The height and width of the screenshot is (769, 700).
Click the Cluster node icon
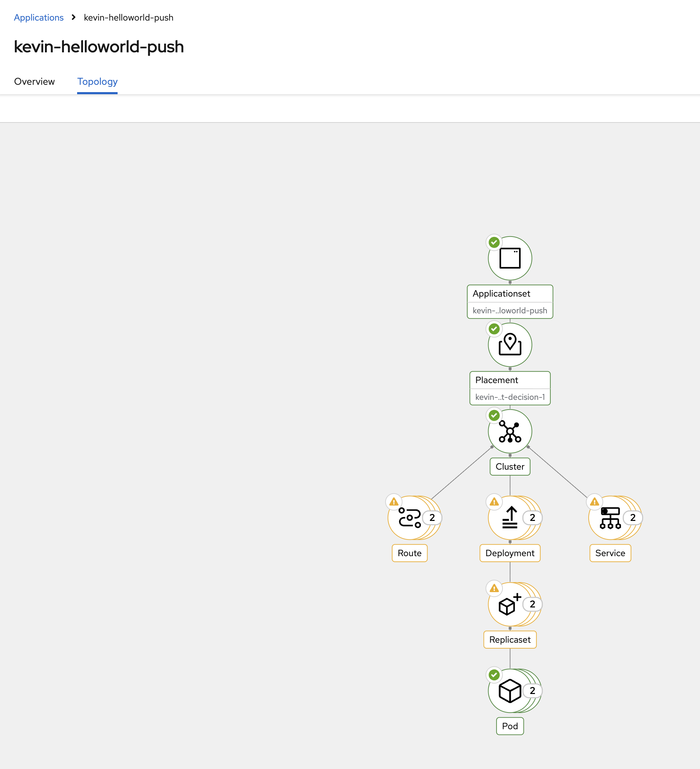(x=509, y=431)
